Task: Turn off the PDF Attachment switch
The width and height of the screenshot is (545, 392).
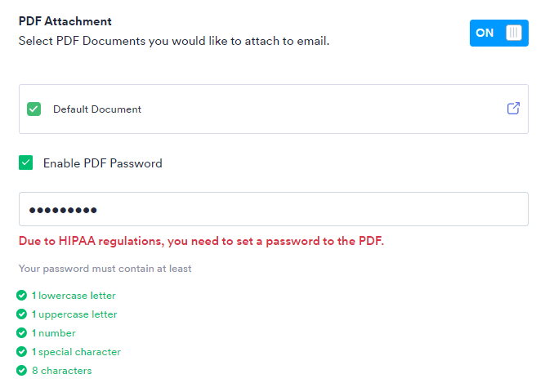Action: [x=498, y=33]
